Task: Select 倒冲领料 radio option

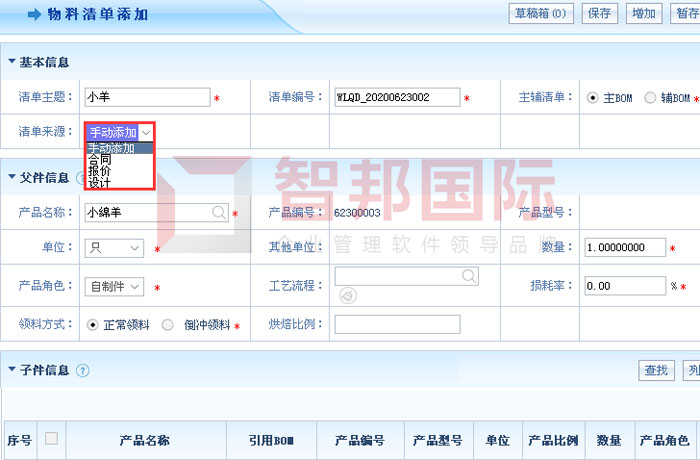Action: [x=167, y=325]
